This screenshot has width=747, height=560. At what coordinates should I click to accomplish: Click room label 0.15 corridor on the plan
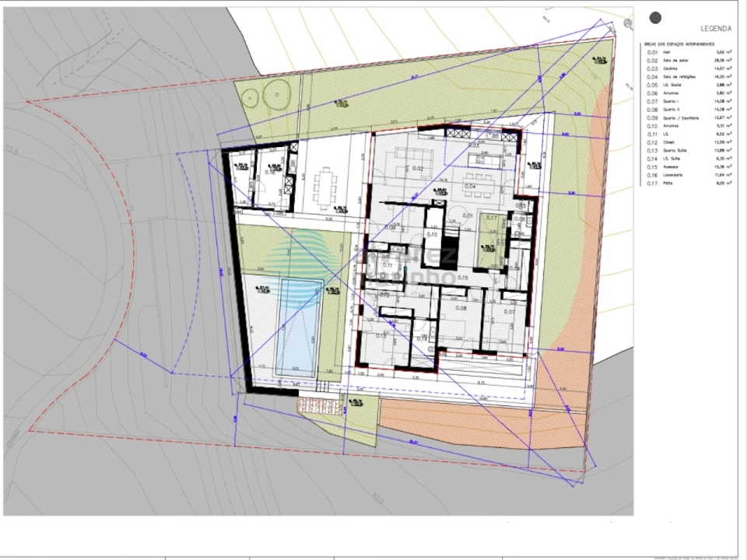click(462, 278)
